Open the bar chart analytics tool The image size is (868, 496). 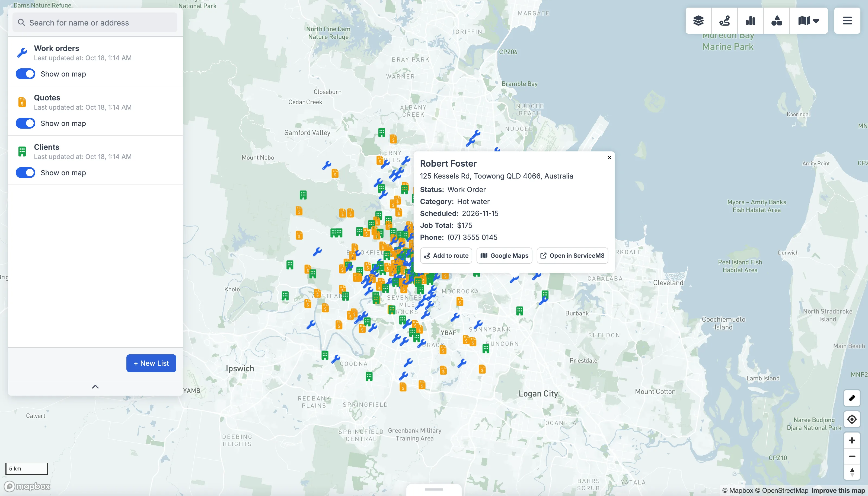[751, 21]
